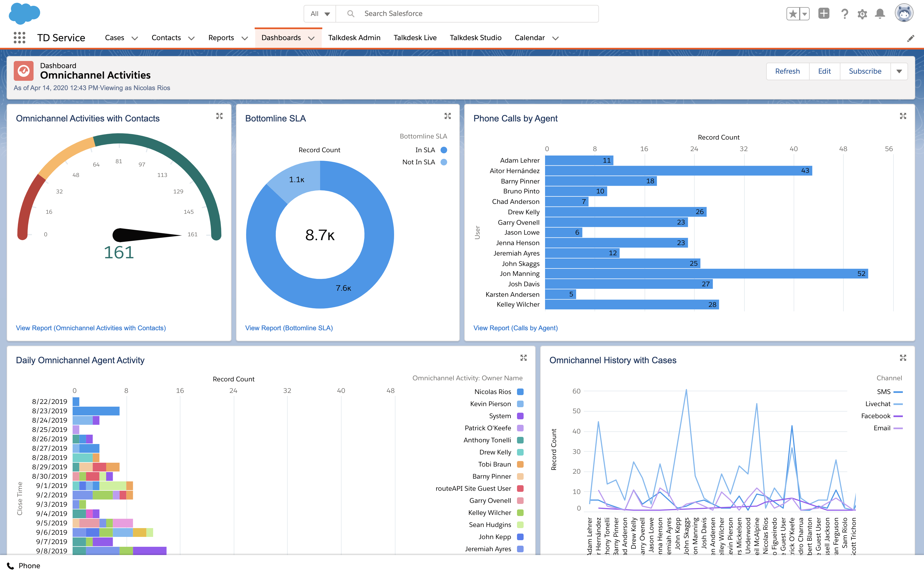Open Setup using the gear icon
The width and height of the screenshot is (924, 577).
coord(862,13)
